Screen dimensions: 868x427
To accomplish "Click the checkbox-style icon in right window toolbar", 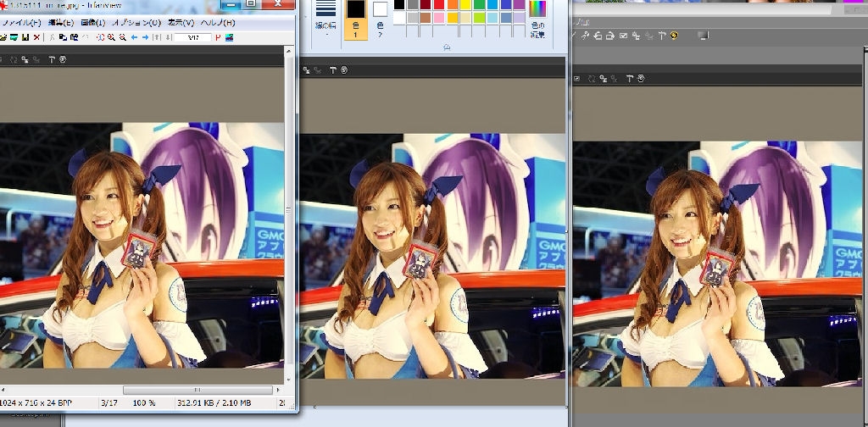I will coord(623,36).
